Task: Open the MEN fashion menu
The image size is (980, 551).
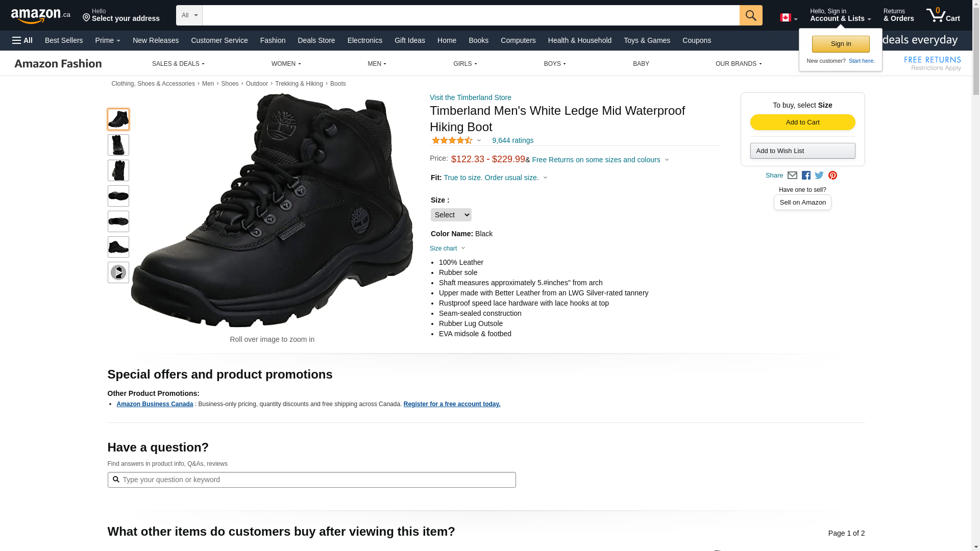Action: (377, 64)
